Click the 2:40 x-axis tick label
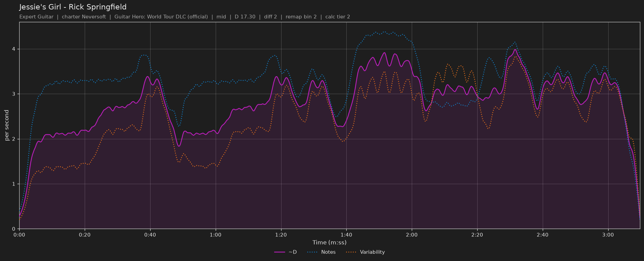This screenshot has width=644, height=261. 543,235
